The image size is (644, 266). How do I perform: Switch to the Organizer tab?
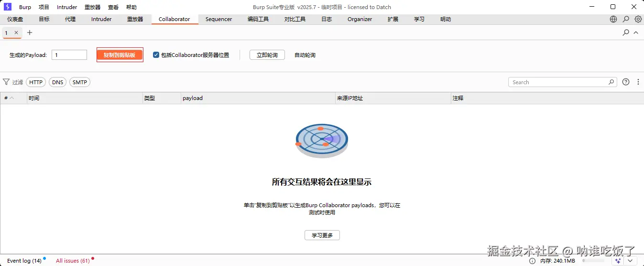[360, 19]
